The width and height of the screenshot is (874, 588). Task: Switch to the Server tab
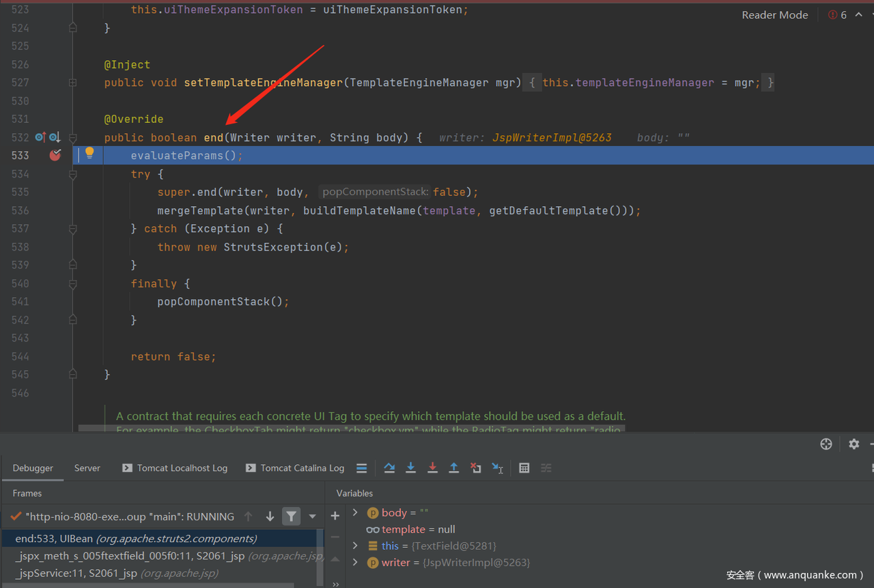pyautogui.click(x=87, y=468)
